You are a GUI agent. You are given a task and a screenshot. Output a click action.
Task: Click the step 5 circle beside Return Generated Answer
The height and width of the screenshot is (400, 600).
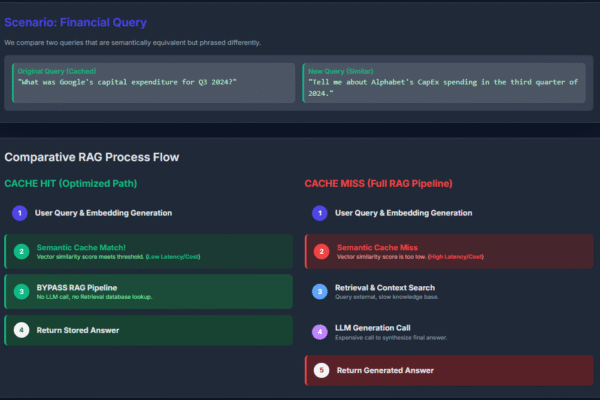pos(320,370)
